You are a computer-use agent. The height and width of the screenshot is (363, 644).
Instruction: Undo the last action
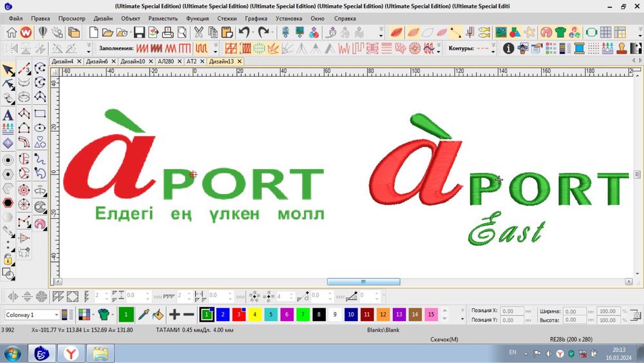[244, 32]
